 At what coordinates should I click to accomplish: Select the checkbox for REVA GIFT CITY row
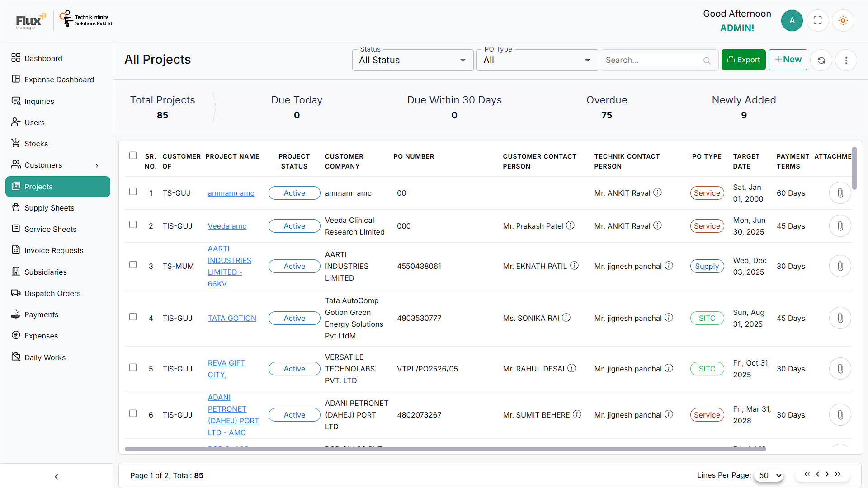[x=133, y=367]
